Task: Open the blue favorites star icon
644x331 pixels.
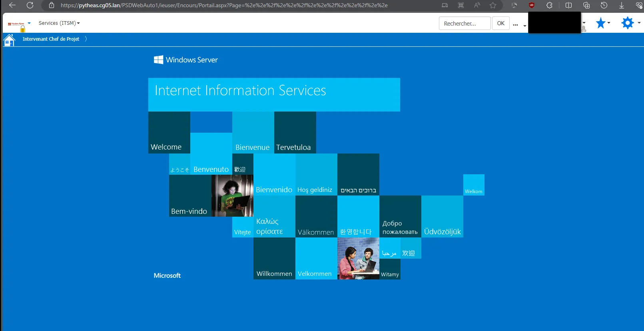Action: (x=600, y=23)
